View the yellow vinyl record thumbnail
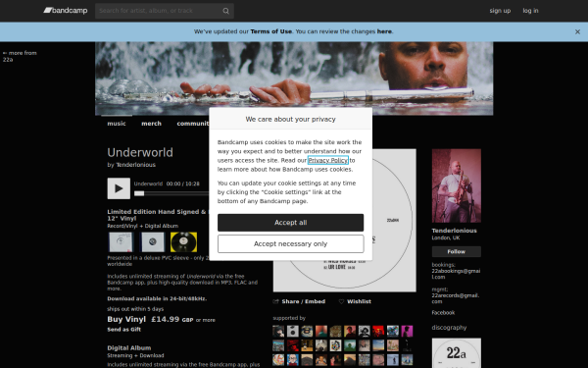The height and width of the screenshot is (368, 588). (x=184, y=241)
